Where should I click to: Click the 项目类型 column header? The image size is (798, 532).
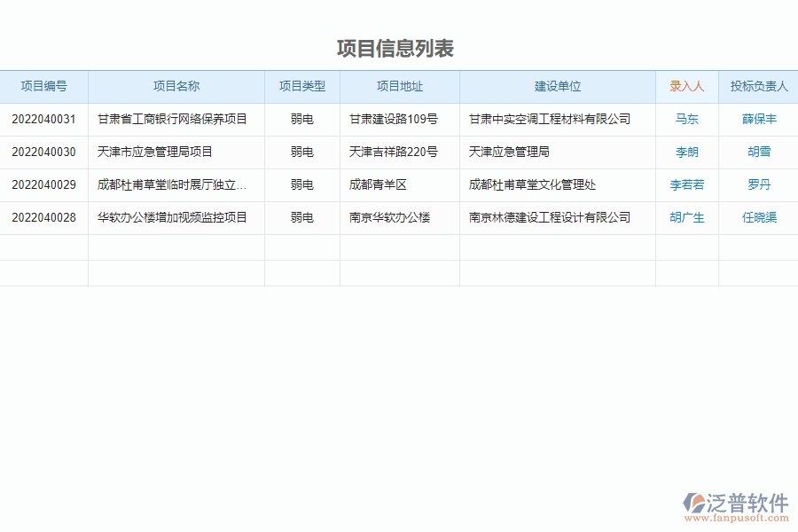(x=301, y=86)
